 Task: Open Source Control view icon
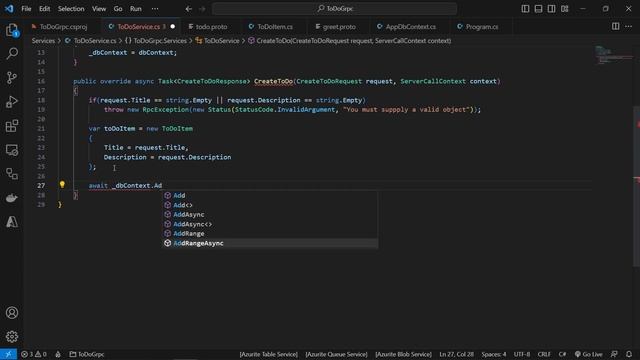(x=12, y=78)
